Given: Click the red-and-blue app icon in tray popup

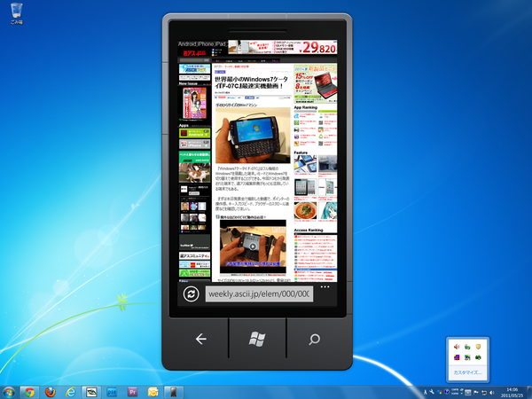Looking at the screenshot, I should 457,357.
